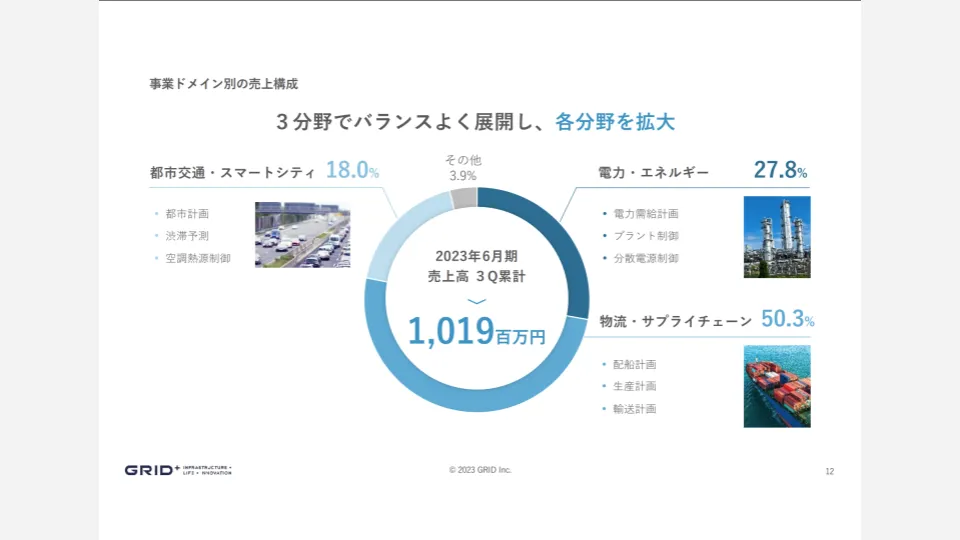This screenshot has width=960, height=540.
Task: Select the power plant photo
Action: tap(777, 236)
